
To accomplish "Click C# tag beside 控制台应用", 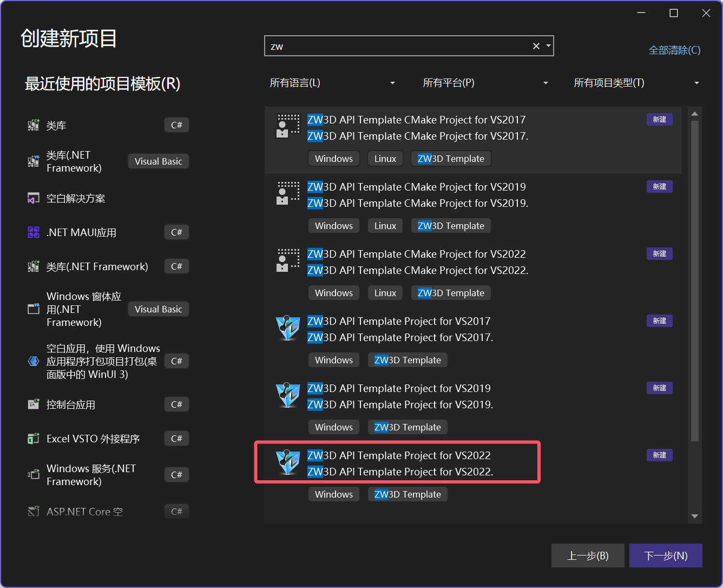I will click(x=176, y=404).
